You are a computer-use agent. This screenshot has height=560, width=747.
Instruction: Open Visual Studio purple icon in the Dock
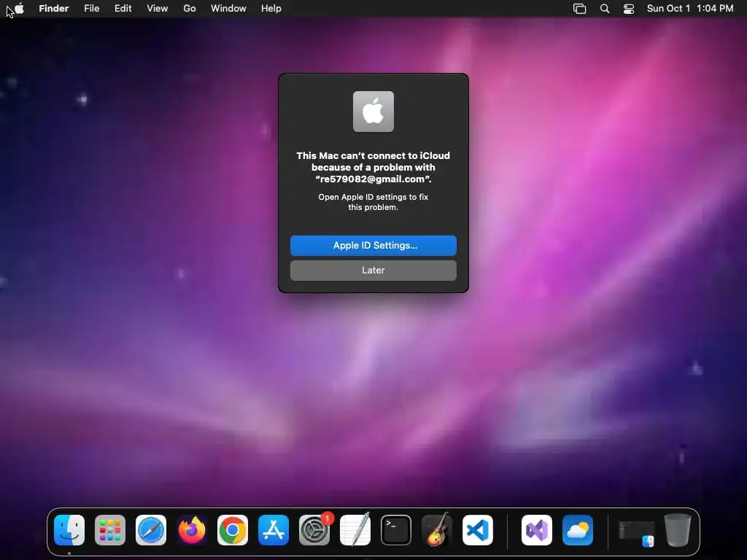(537, 530)
